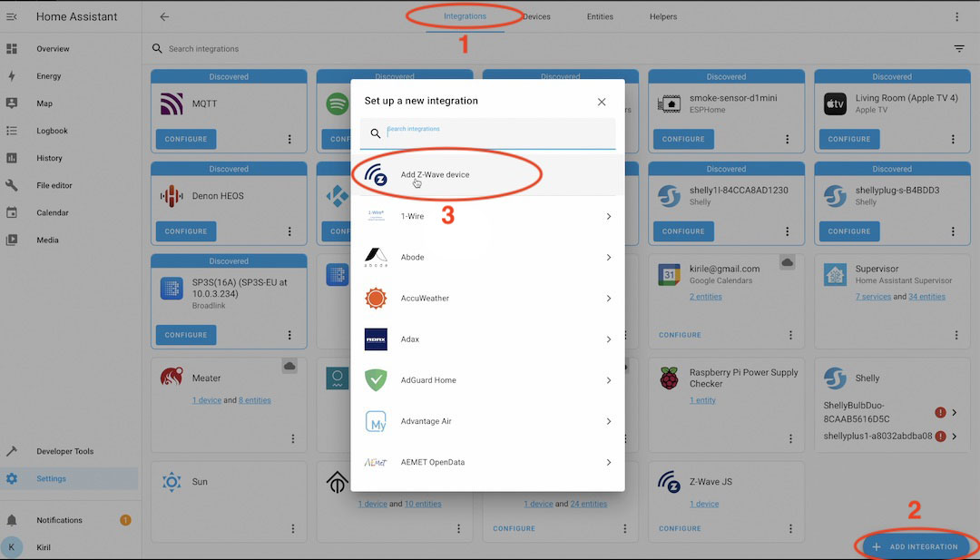
Task: Click the cloud icon on Meater card
Action: [289, 366]
